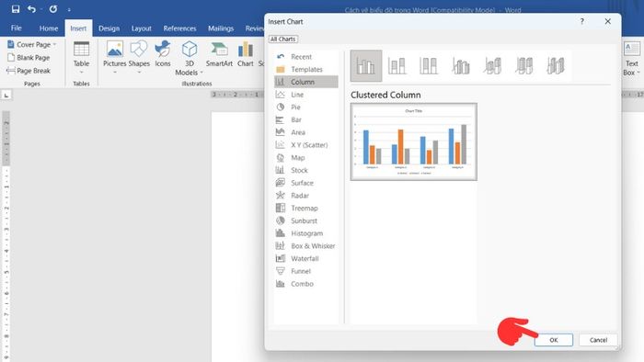This screenshot has height=362, width=644.
Task: Select X Y (Scatter) chart category
Action: coord(306,145)
